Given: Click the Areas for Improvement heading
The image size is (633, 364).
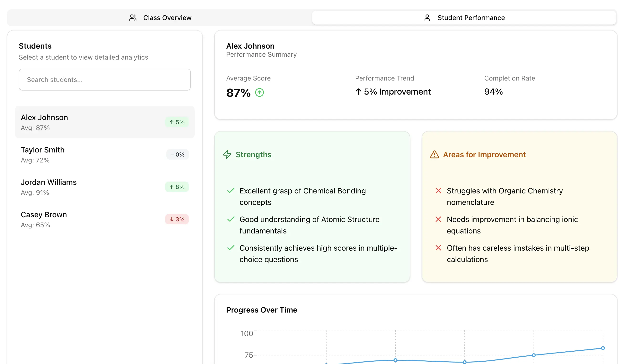Looking at the screenshot, I should (x=484, y=155).
